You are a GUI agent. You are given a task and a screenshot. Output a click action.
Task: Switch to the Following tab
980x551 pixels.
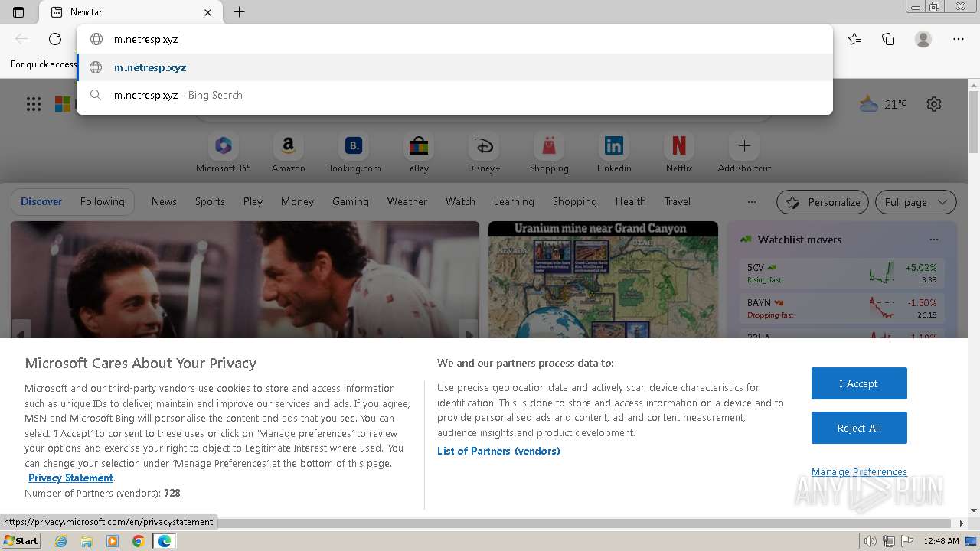pos(103,201)
